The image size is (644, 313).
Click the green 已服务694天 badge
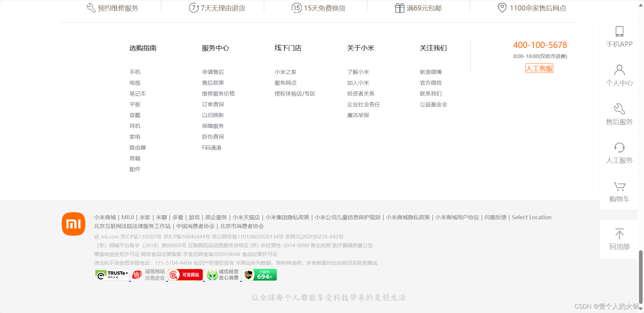(259, 275)
